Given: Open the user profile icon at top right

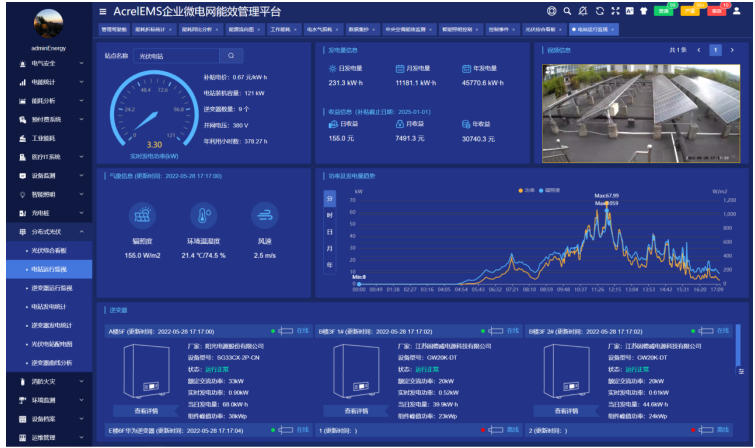Looking at the screenshot, I should click(736, 11).
